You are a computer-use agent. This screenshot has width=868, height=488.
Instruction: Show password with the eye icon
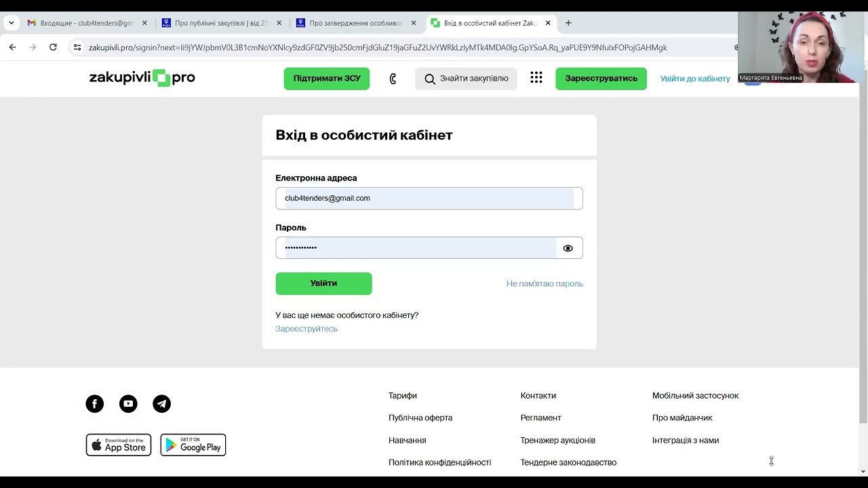click(568, 248)
